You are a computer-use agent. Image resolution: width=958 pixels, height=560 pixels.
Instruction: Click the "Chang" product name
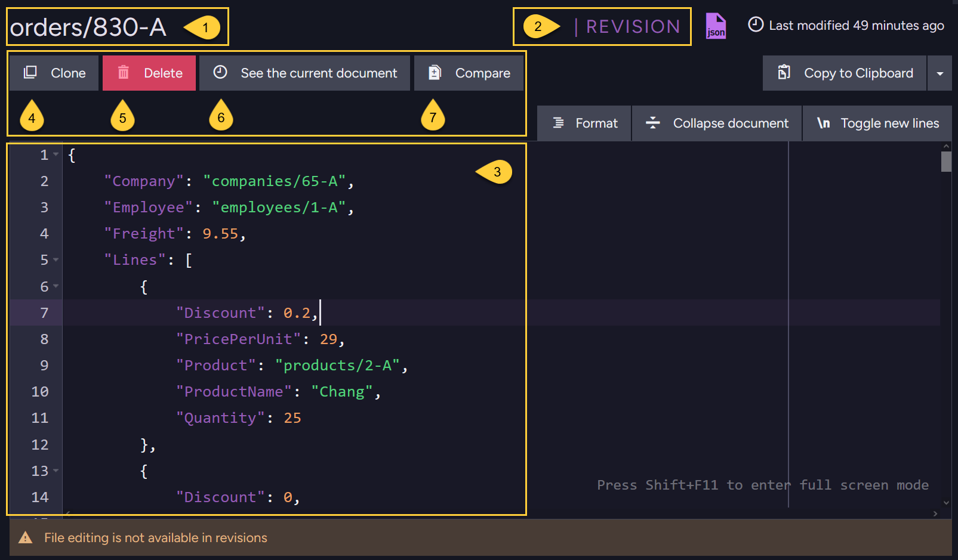click(x=342, y=392)
